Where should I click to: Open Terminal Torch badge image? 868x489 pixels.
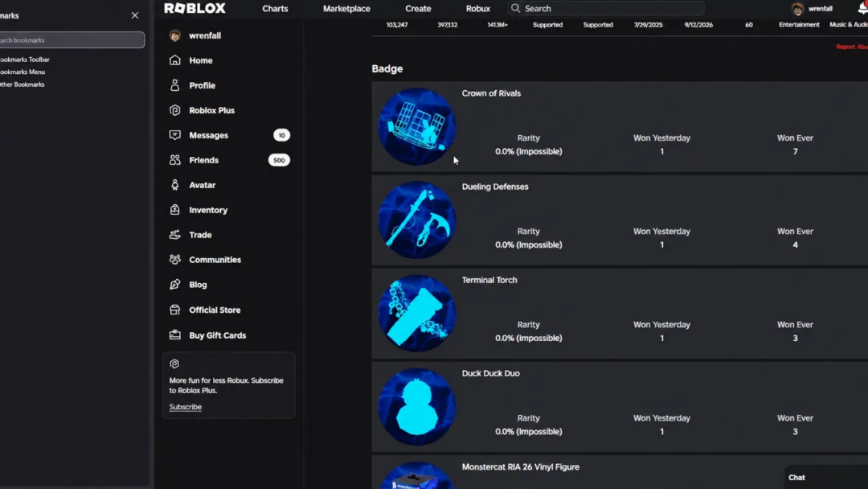417,313
